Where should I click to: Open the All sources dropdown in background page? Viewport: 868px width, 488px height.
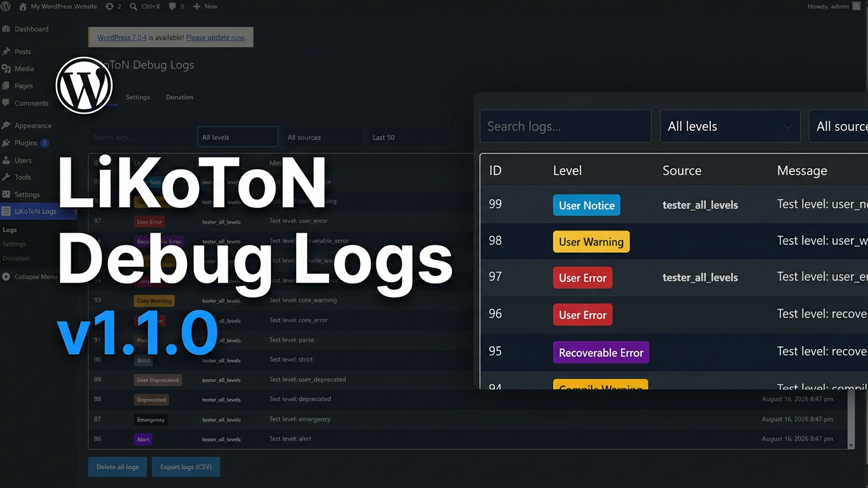click(x=323, y=137)
